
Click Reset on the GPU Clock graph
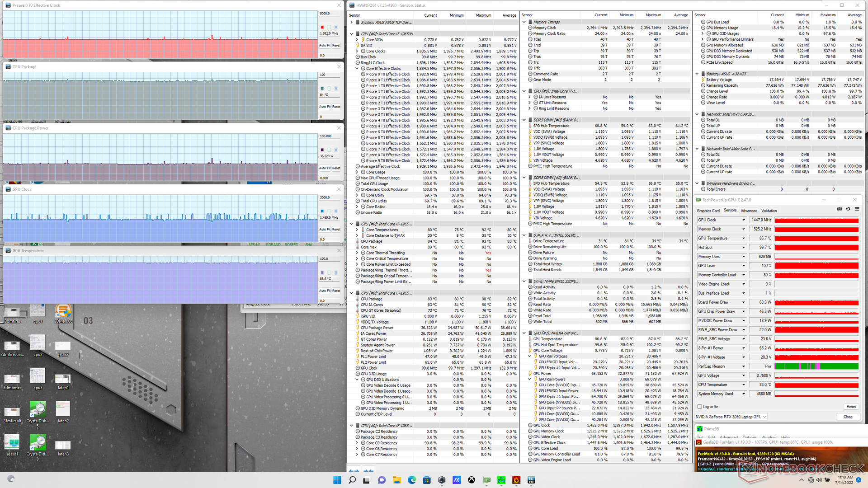[336, 230]
